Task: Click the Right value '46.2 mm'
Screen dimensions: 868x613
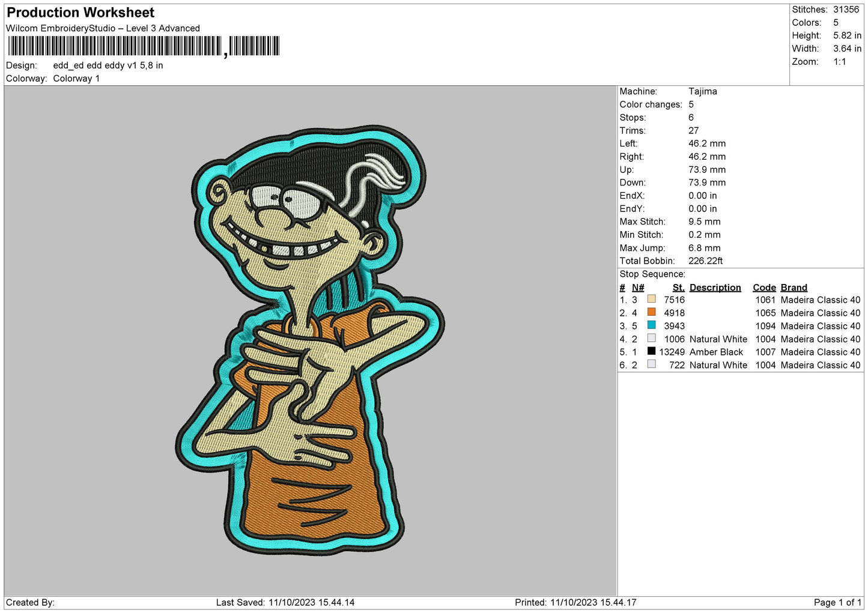Action: tap(707, 157)
